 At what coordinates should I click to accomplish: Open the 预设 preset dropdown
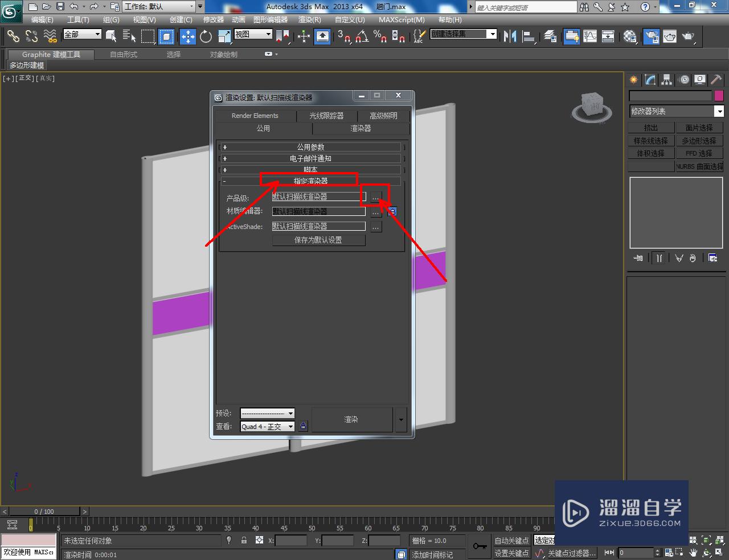(267, 413)
